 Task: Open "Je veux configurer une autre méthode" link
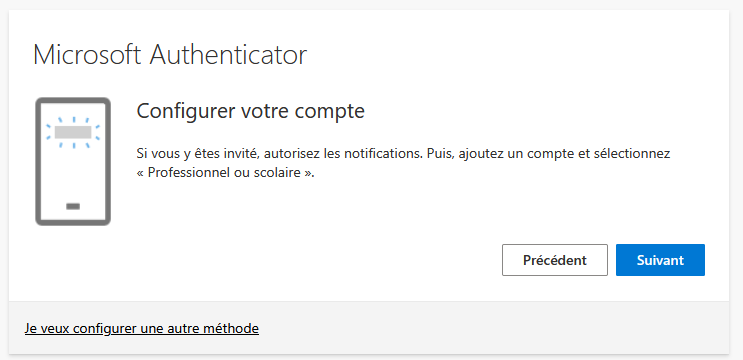(142, 328)
